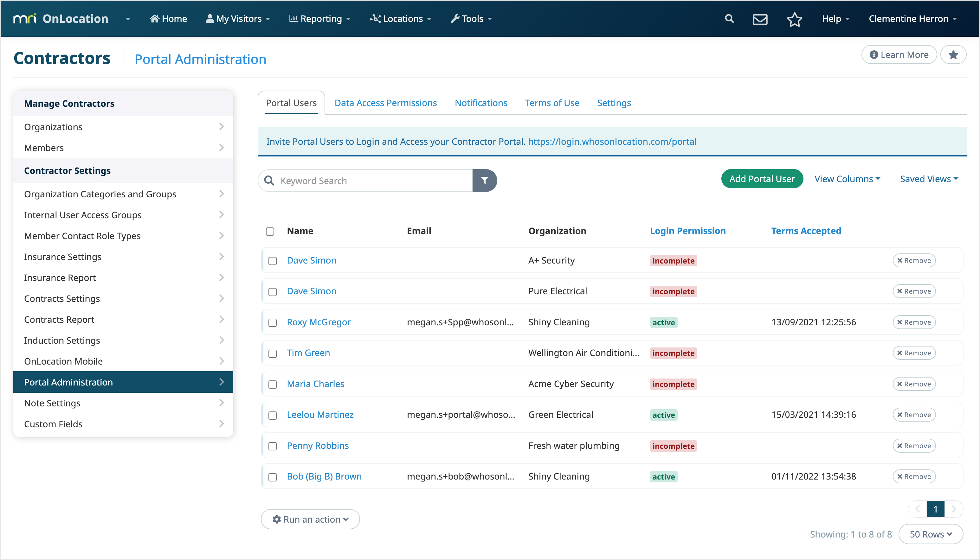Open OnLocation Mobile settings
The image size is (980, 560).
click(x=123, y=361)
